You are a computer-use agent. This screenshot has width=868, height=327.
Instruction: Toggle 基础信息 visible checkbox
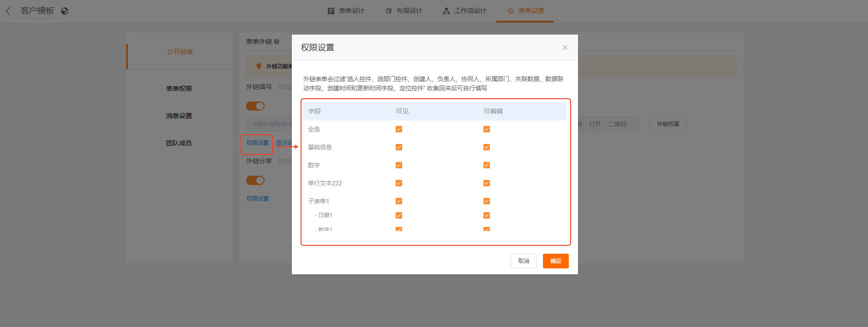coord(399,147)
